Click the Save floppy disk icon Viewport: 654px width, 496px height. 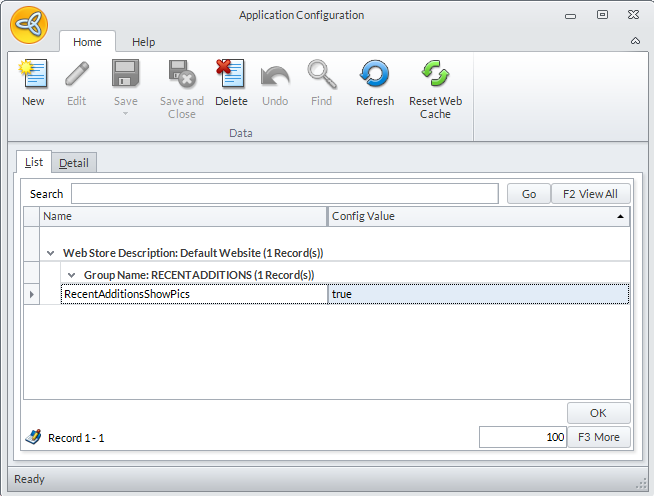(x=125, y=76)
